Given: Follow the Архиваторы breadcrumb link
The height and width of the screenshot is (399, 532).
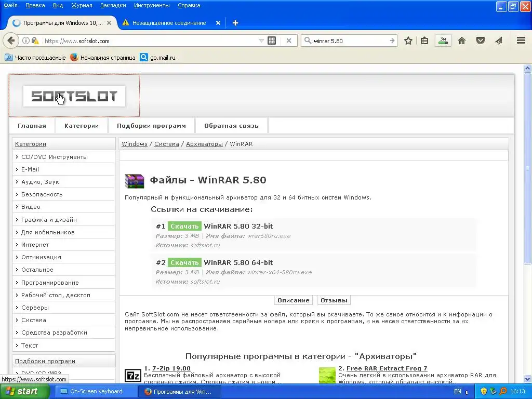Looking at the screenshot, I should [x=204, y=144].
